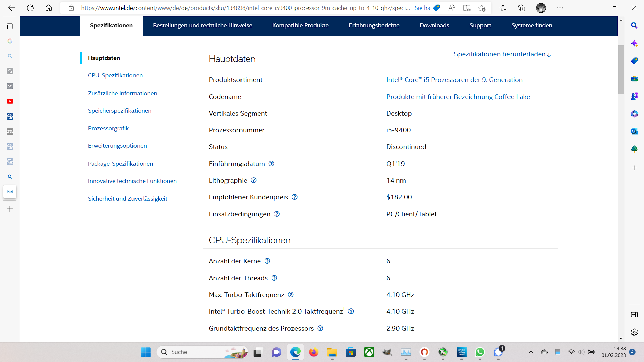
Task: Jump to Innovative technische Funktionen section
Action: click(x=132, y=181)
